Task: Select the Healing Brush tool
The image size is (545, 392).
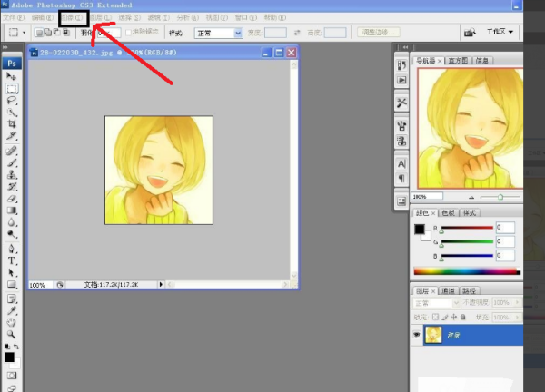Action: (x=12, y=151)
